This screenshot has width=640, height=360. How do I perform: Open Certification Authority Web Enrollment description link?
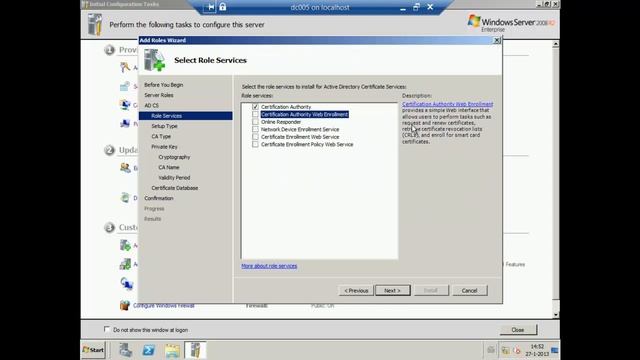click(447, 104)
